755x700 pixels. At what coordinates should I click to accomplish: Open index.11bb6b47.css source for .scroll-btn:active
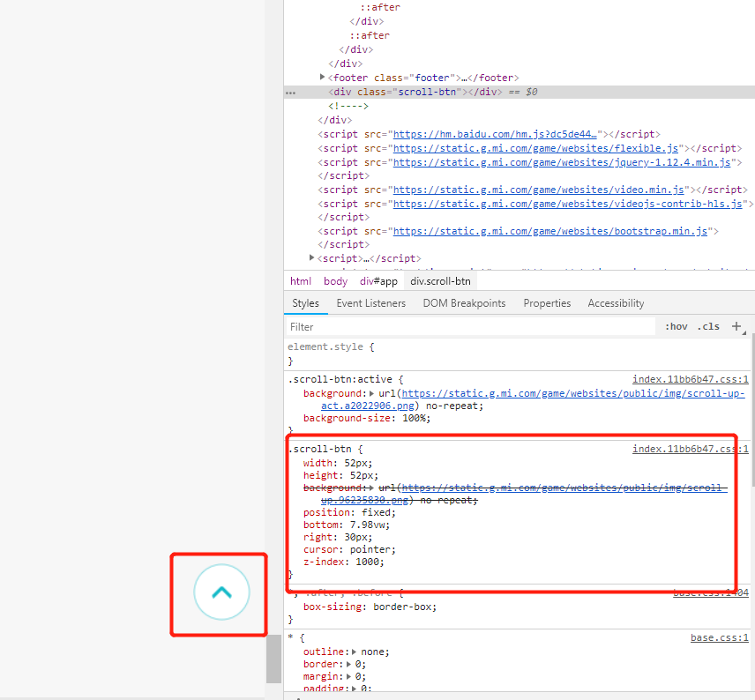pos(691,379)
